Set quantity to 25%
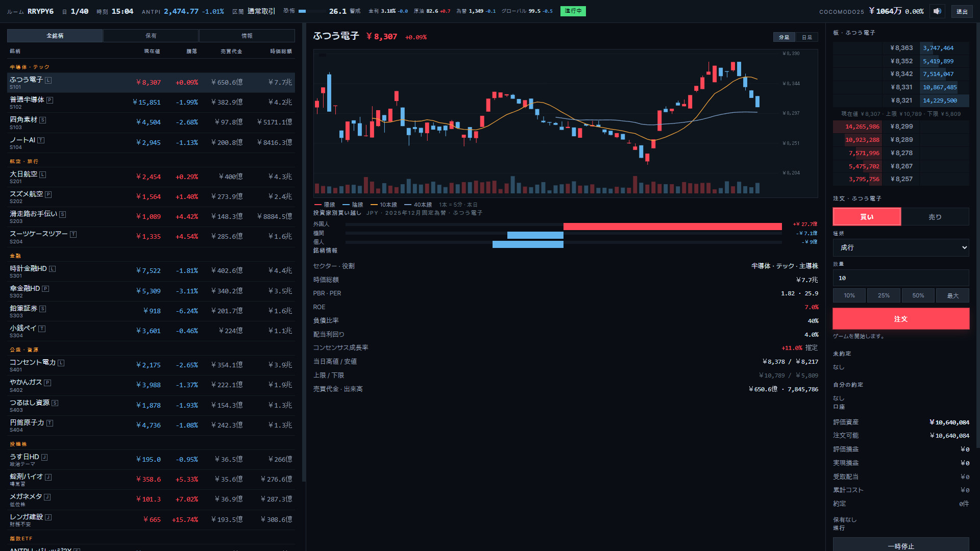The width and height of the screenshot is (980, 551). click(x=884, y=295)
